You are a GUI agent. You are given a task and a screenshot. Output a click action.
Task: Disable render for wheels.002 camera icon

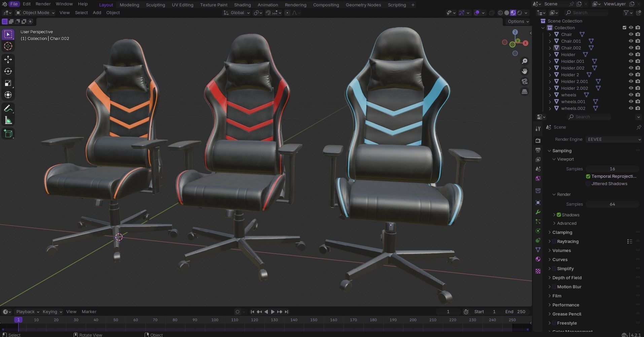[638, 108]
